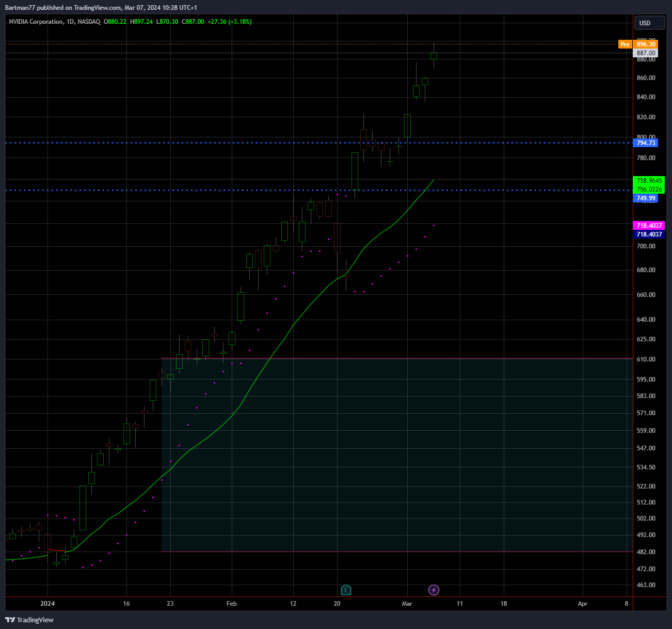Click the green 758.9645 indicator value tag
This screenshot has height=629, width=672.
click(649, 181)
